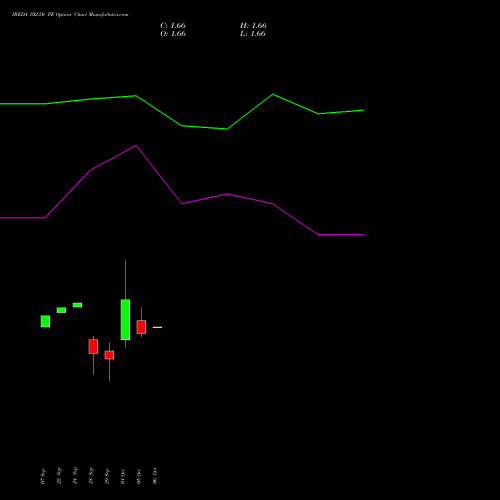Click the red candlestick above 28 Sep
Image resolution: width=500 pixels, height=500 pixels.
[93, 346]
